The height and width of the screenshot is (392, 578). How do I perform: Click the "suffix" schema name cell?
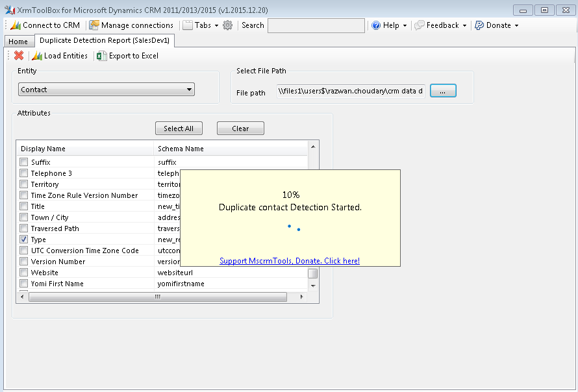pyautogui.click(x=167, y=162)
